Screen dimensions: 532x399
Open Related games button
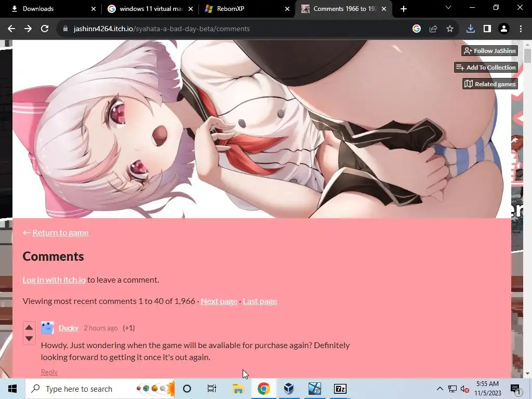coord(490,84)
